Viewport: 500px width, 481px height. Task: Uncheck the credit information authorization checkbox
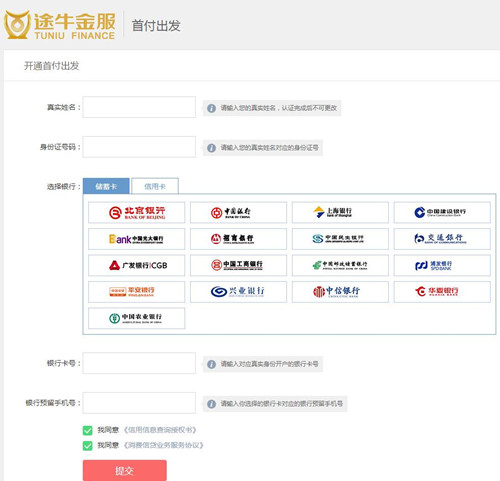87,430
